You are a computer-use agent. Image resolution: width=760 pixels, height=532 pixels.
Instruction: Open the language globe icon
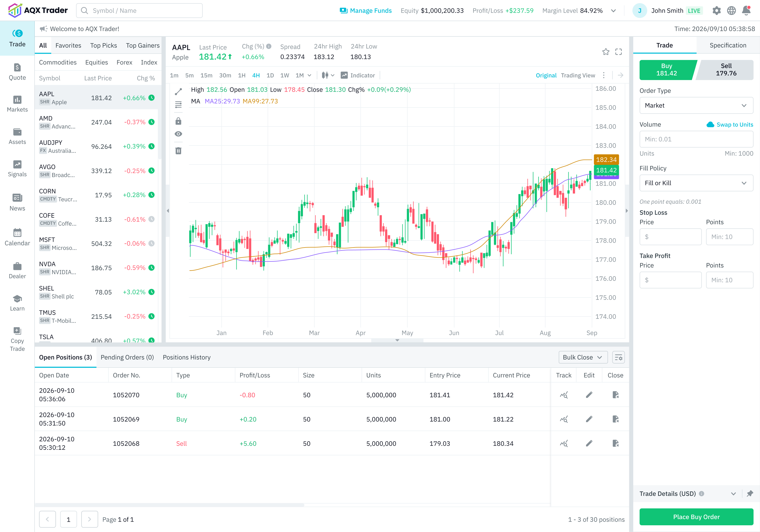(731, 11)
